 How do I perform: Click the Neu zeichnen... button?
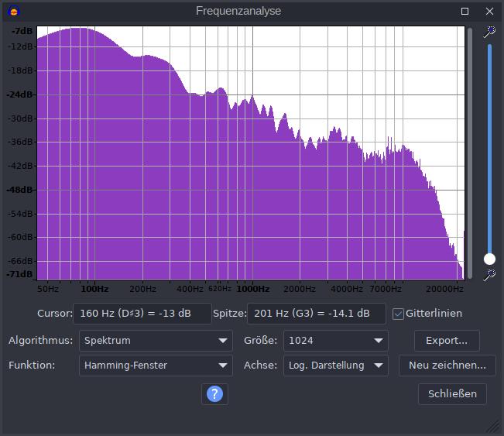tap(447, 366)
